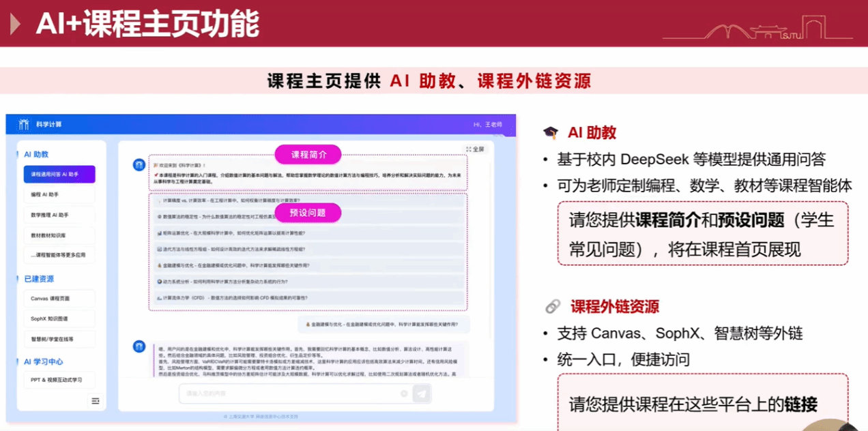868x431 pixels.
Task: Click the text 基于校内 DeepSeek 等模型提供通用问答
Action: 691,160
